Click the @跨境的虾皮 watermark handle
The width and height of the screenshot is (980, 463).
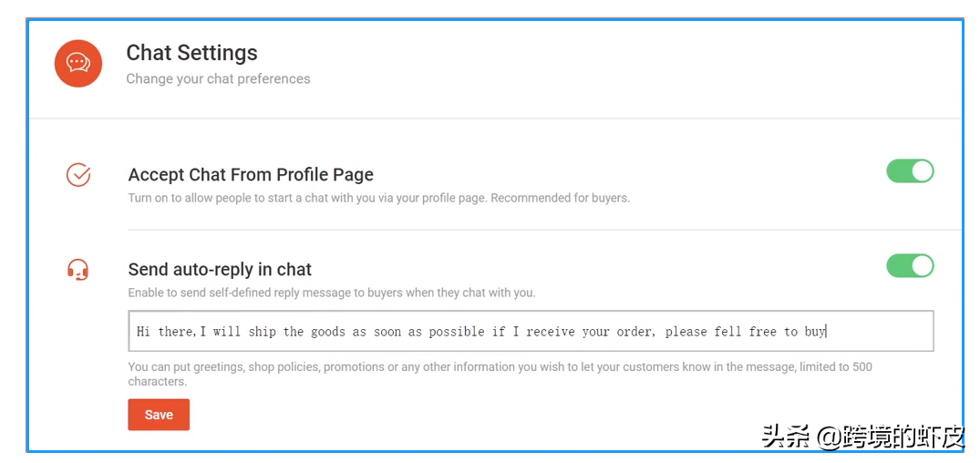[892, 437]
